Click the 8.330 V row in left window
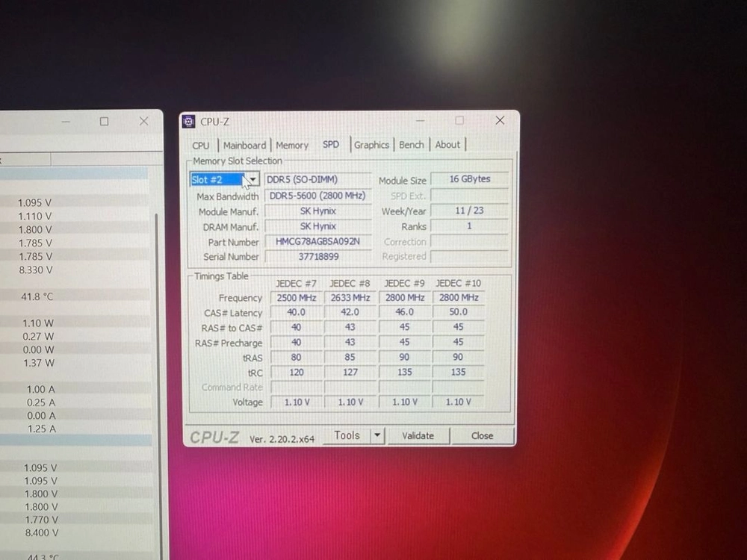 coord(74,270)
